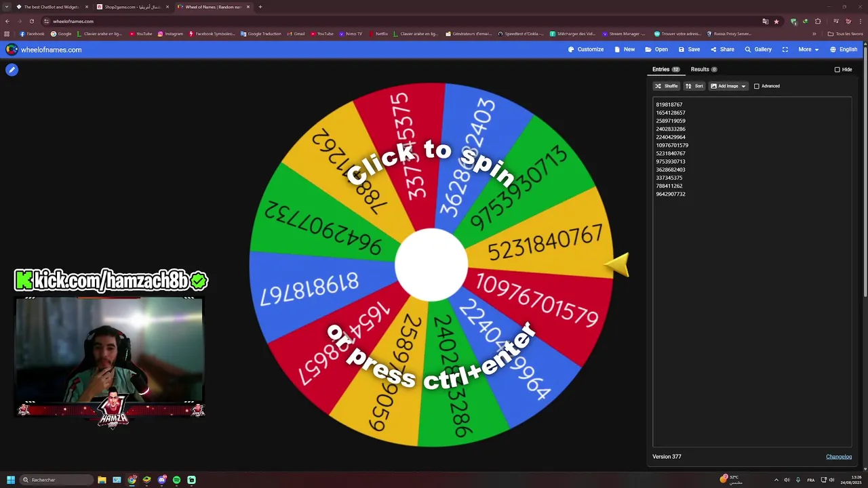Open the taskbar clock and date

[x=850, y=480]
